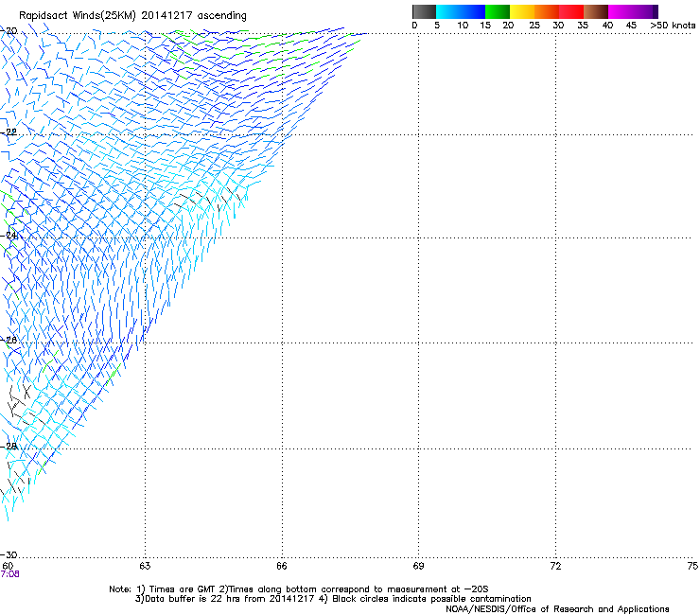700x615 pixels.
Task: Select the '72' longitude axis label
Action: pos(555,566)
